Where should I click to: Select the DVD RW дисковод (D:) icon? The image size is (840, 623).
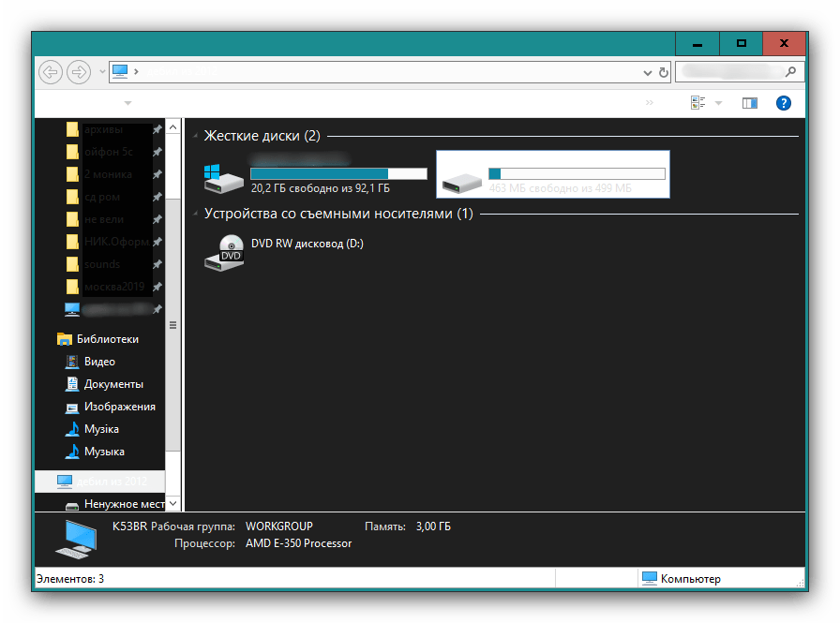(224, 252)
